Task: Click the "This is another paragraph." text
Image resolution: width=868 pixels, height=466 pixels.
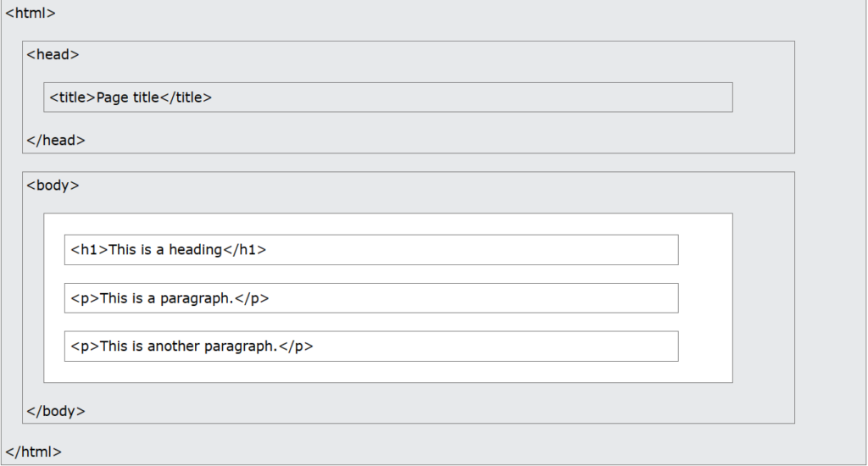Action: [189, 347]
